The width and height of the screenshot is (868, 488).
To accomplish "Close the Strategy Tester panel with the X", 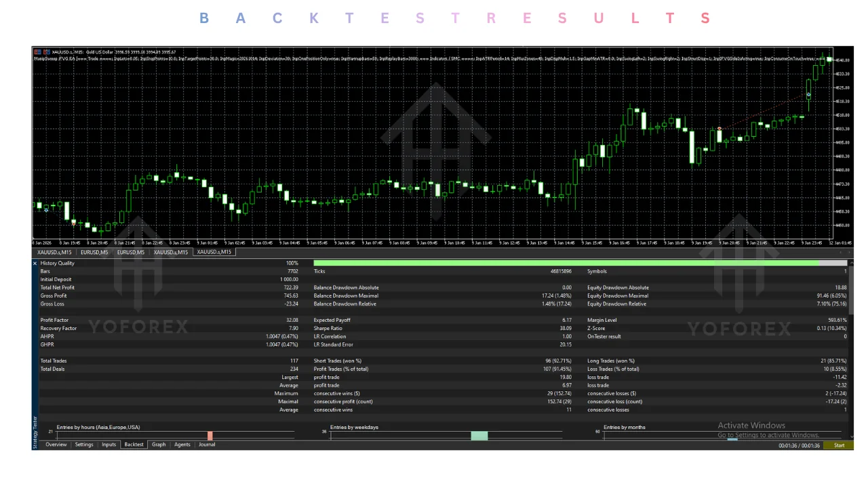I will coord(35,263).
